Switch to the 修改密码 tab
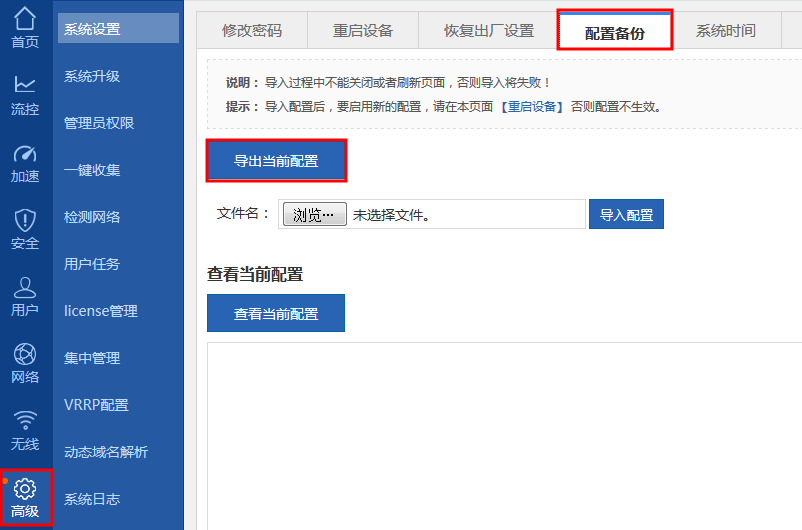802x530 pixels. point(251,30)
